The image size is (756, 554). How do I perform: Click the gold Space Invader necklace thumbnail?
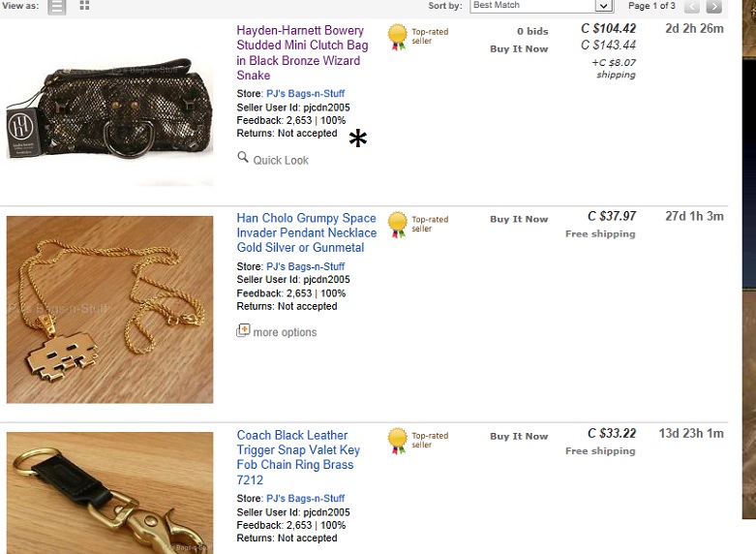tap(109, 309)
